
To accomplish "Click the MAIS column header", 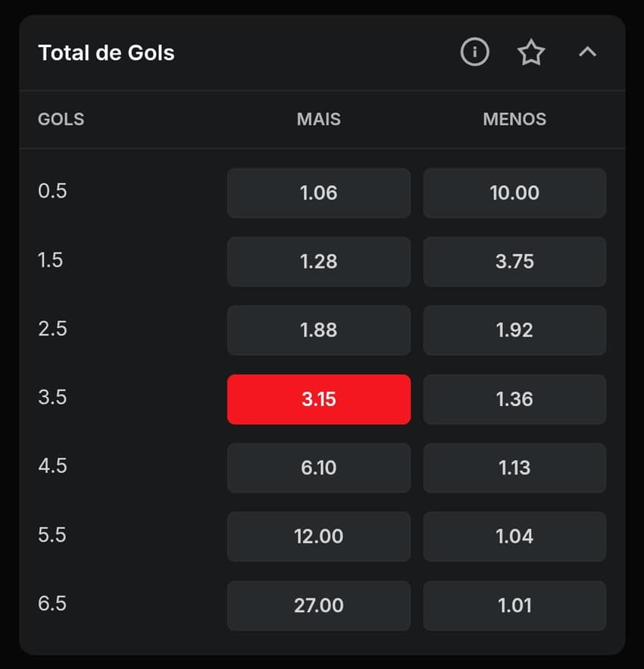I will click(x=318, y=119).
